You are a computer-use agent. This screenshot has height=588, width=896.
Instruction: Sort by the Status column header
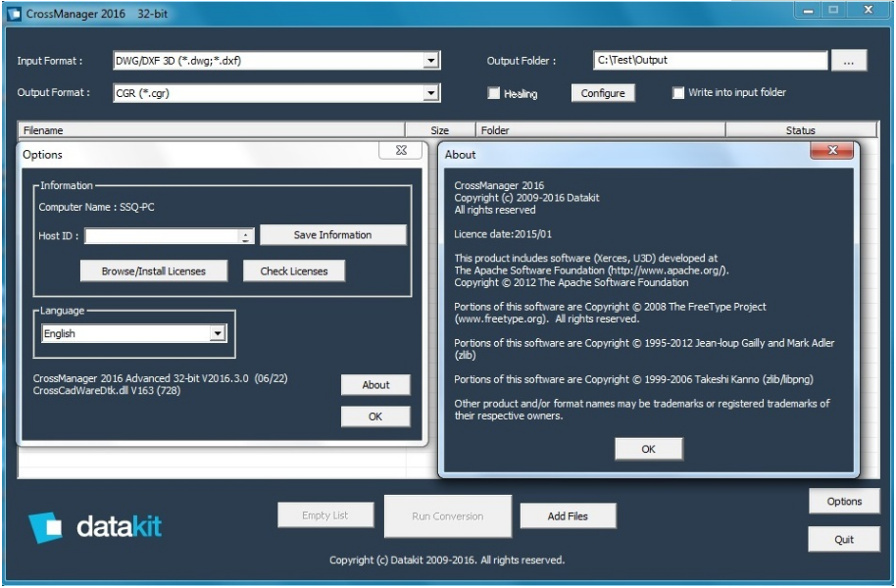click(x=801, y=130)
